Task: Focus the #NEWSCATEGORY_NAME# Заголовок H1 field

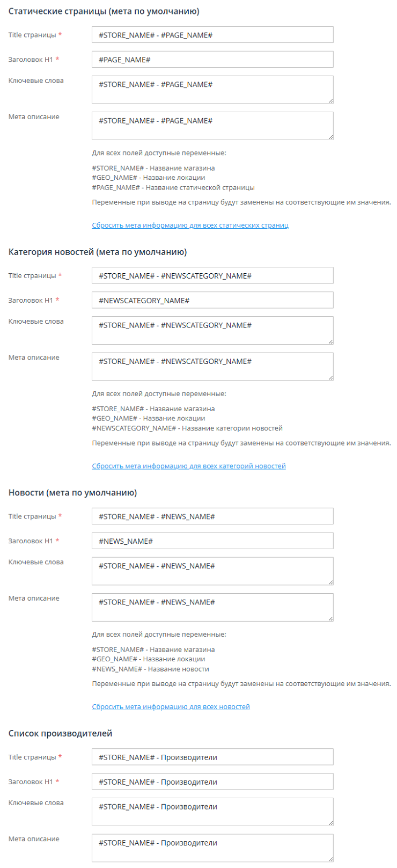Action: pyautogui.click(x=212, y=301)
